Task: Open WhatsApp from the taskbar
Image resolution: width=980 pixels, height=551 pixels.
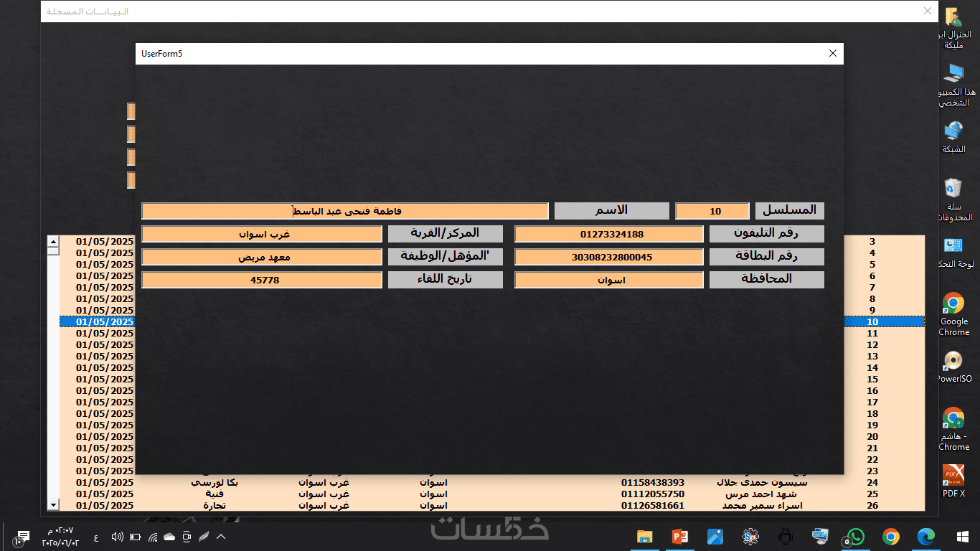Action: (856, 536)
